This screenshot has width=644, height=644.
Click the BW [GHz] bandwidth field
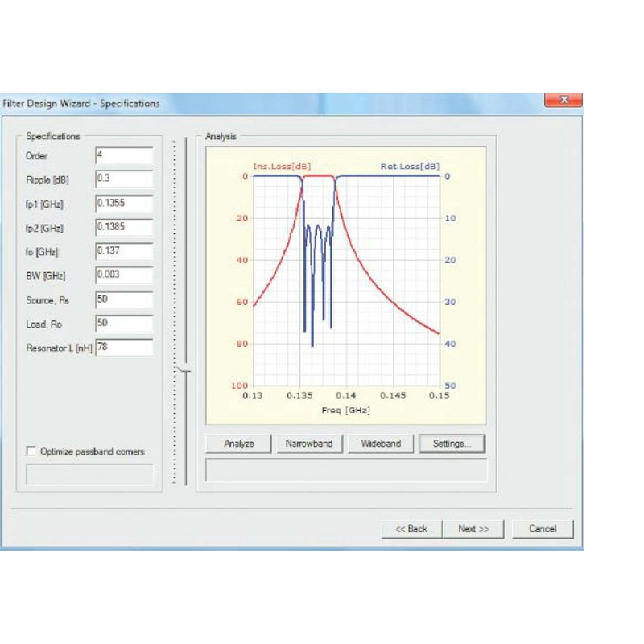[124, 275]
